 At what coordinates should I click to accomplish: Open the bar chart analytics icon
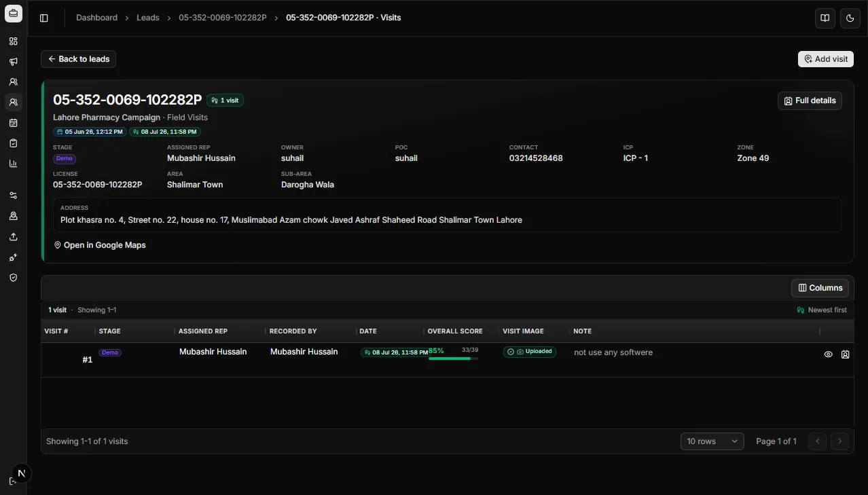[13, 164]
